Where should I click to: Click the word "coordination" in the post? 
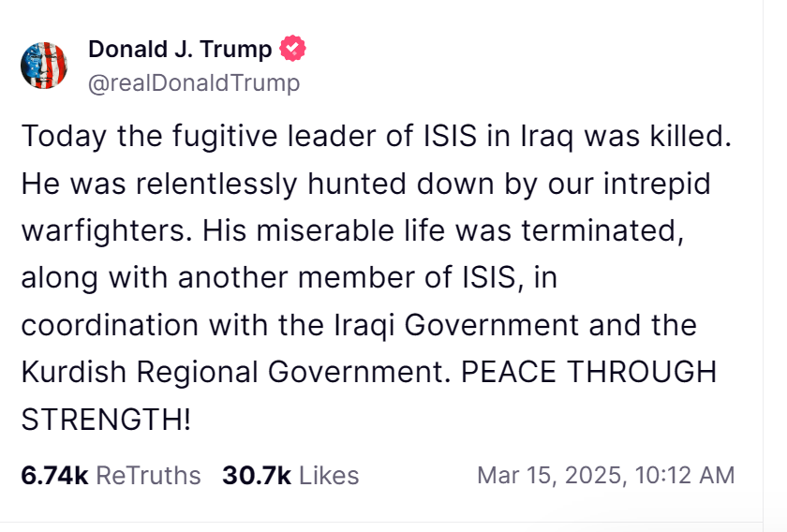tap(110, 325)
